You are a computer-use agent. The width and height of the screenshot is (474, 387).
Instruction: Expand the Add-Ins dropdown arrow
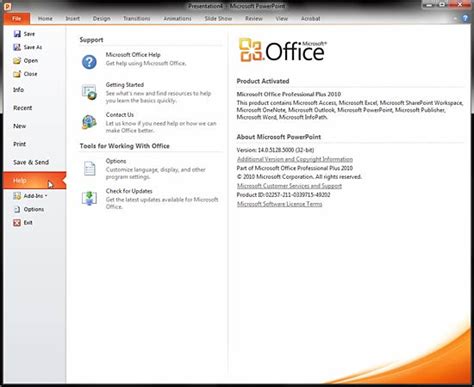pos(46,196)
